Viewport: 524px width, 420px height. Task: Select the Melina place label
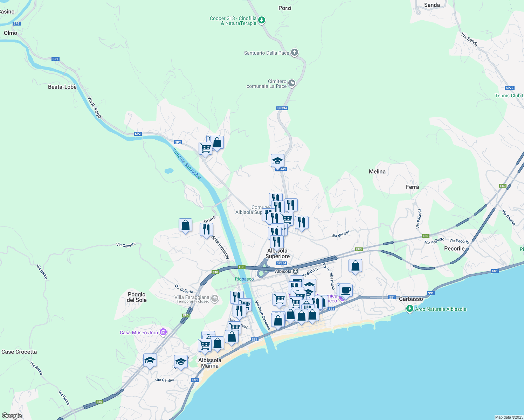(x=377, y=171)
